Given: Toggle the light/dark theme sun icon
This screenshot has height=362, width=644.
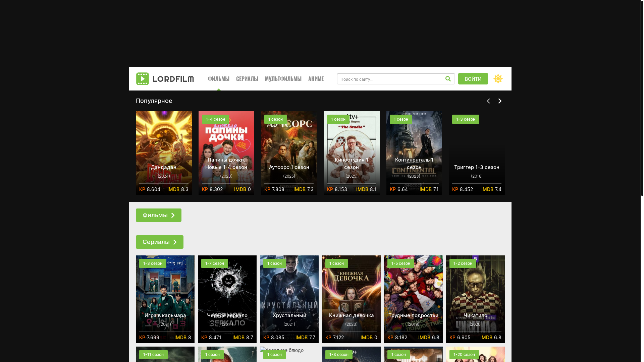Looking at the screenshot, I should pyautogui.click(x=498, y=79).
